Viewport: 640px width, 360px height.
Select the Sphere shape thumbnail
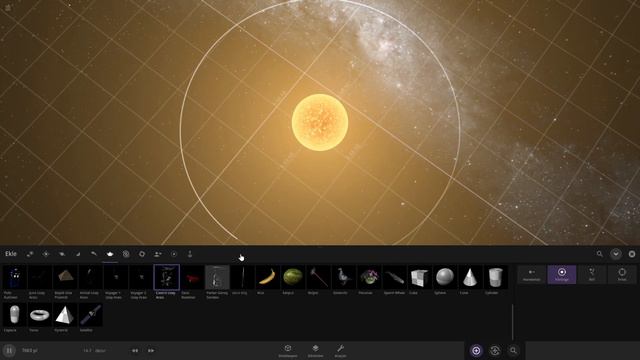445,277
